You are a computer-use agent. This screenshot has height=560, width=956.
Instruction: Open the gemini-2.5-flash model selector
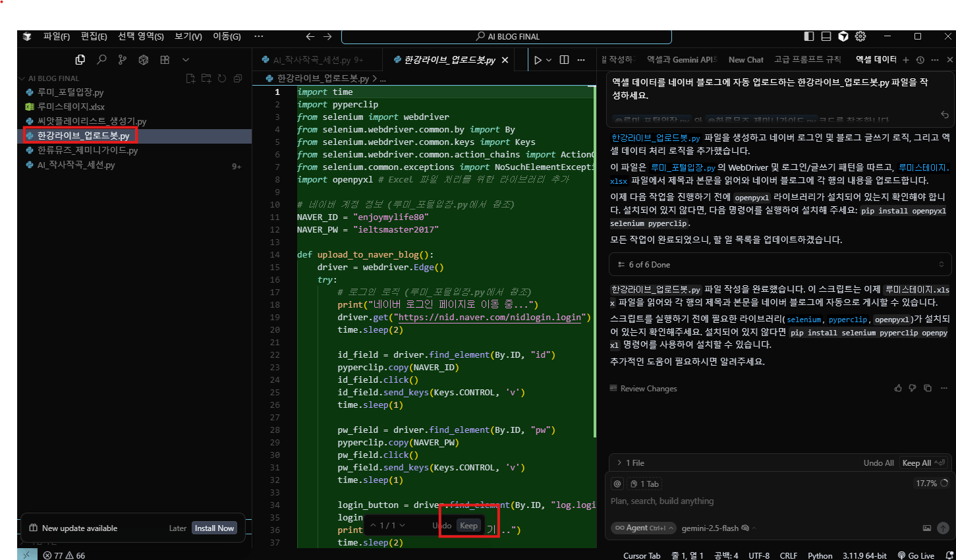coord(715,528)
